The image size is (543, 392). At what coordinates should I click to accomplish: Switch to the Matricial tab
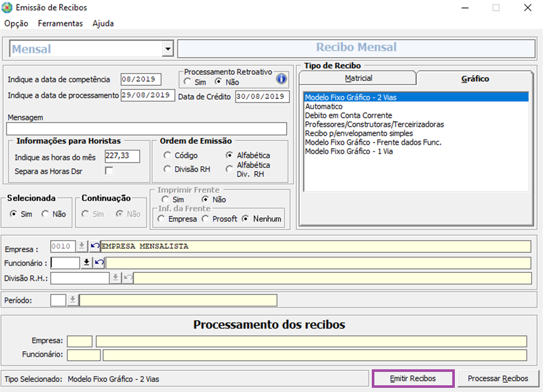[358, 78]
